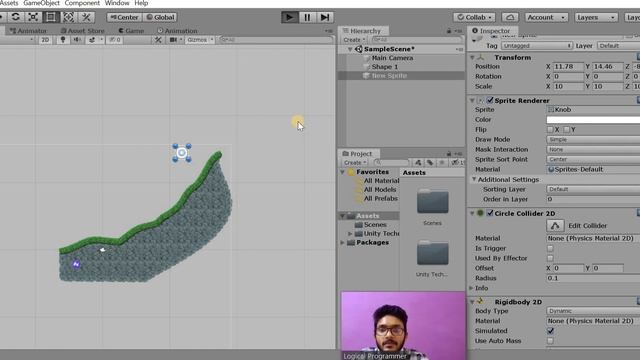Open the Window menu
The width and height of the screenshot is (640, 360).
117,3
